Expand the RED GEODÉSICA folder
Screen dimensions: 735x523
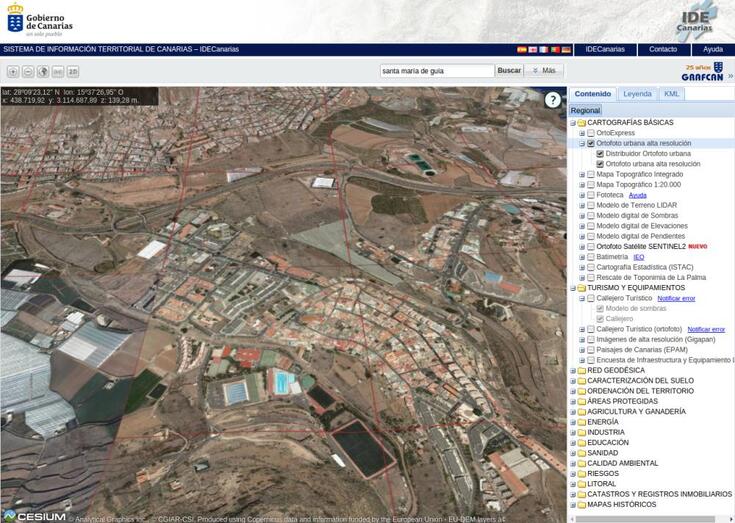click(x=573, y=370)
